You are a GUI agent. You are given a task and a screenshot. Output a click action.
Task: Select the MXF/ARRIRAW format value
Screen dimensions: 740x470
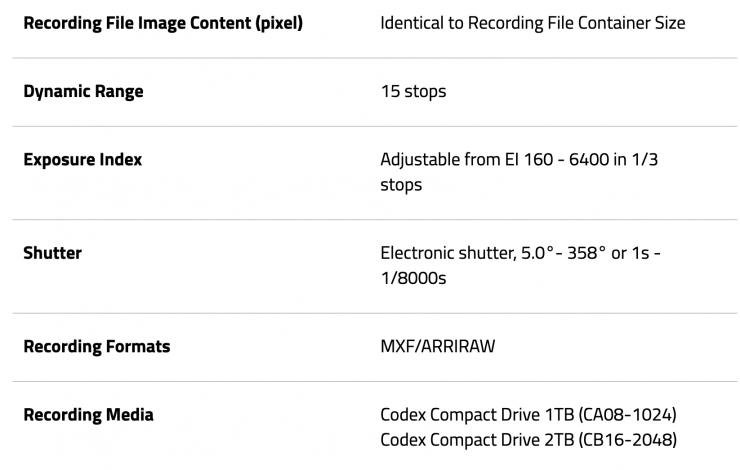click(437, 346)
